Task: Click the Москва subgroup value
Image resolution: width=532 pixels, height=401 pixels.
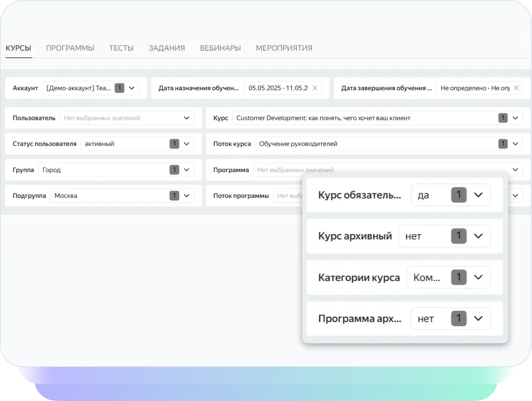Action: click(66, 196)
